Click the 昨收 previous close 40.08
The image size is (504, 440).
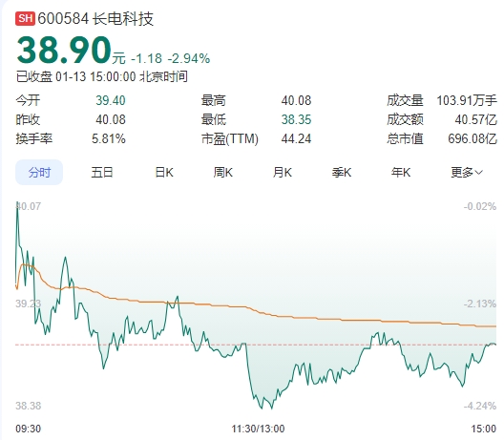111,119
